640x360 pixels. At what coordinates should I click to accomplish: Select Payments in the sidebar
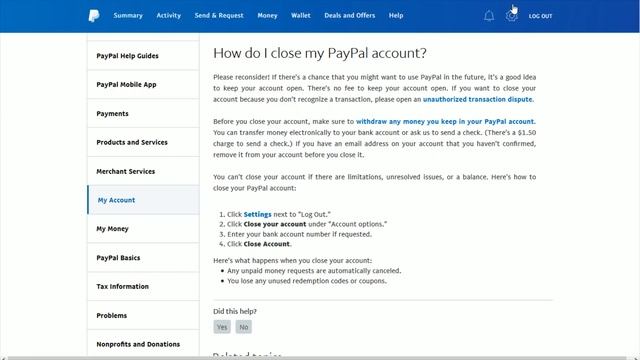pyautogui.click(x=143, y=113)
